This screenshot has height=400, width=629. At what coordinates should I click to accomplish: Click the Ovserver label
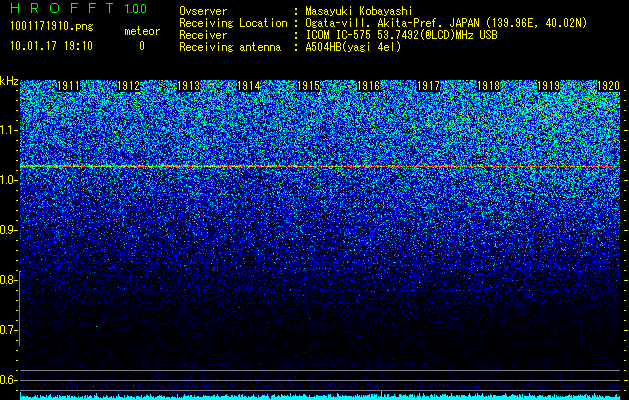point(203,11)
